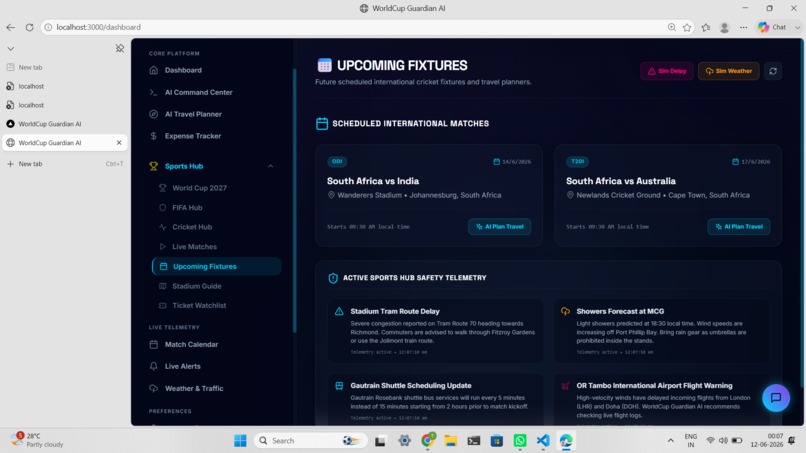Reload the page with browser refresh
This screenshot has width=806, height=453.
(29, 27)
